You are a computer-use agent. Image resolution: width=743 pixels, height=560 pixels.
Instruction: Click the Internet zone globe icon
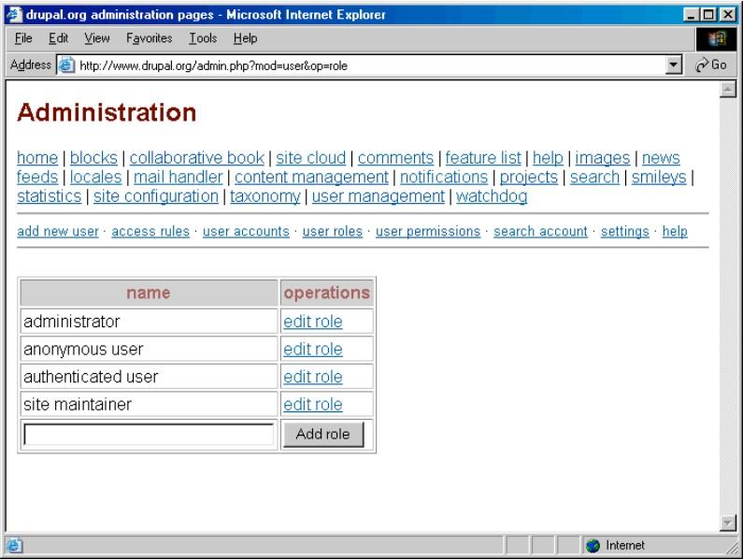(593, 546)
